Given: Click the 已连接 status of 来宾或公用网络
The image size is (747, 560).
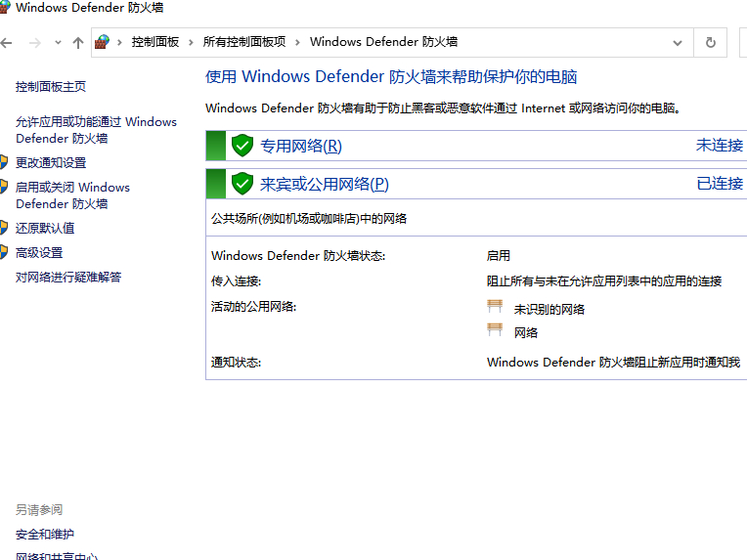Looking at the screenshot, I should point(720,184).
